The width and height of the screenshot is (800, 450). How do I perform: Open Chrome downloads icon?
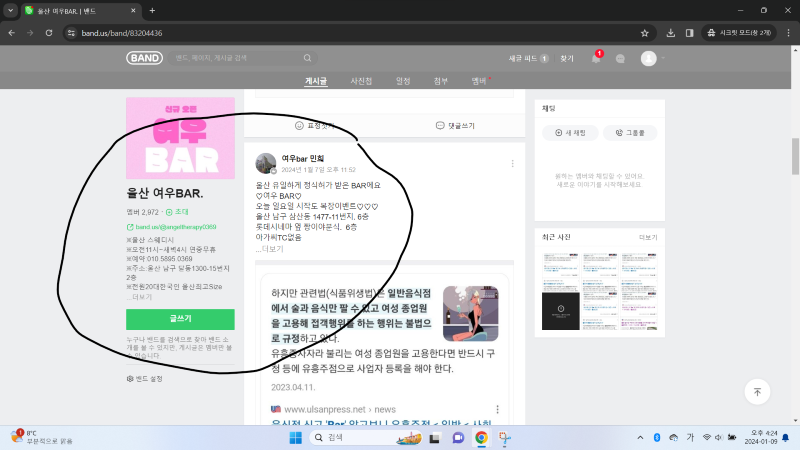pos(670,33)
